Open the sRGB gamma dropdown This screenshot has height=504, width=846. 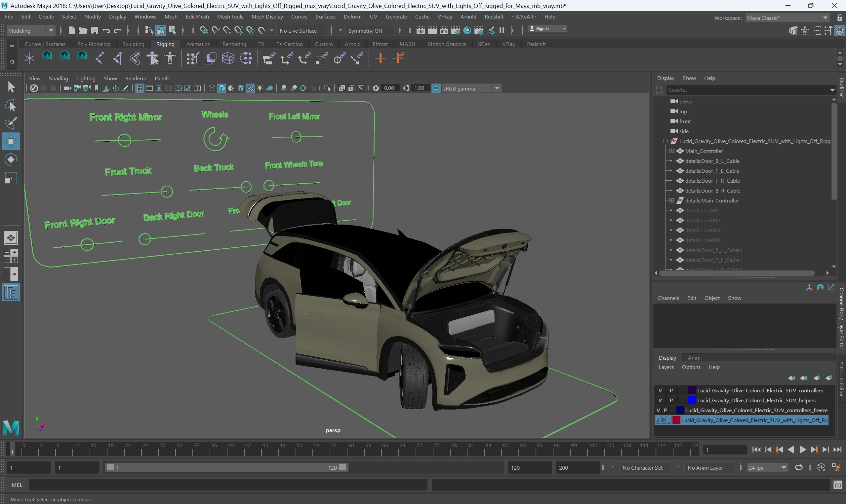point(471,88)
